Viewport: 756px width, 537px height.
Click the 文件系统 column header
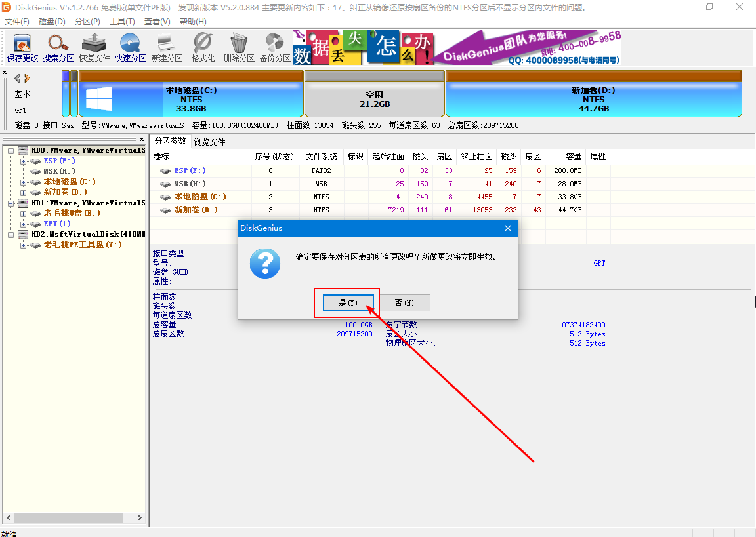click(321, 157)
